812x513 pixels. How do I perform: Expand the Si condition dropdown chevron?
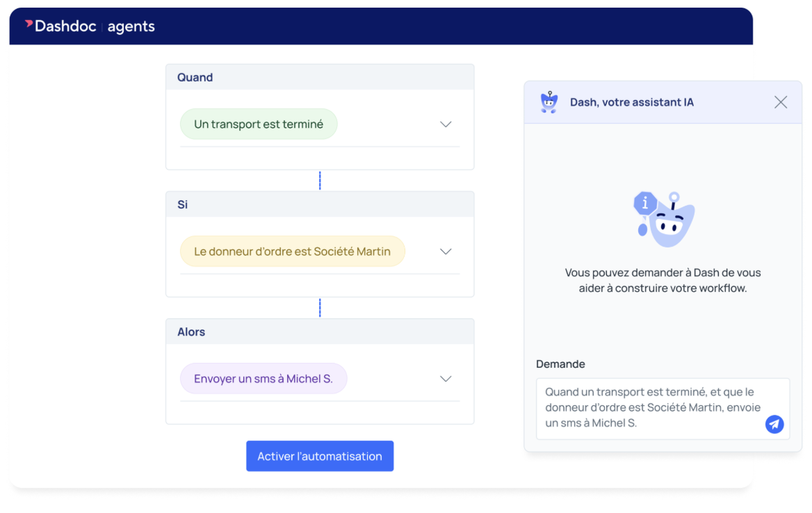(446, 251)
